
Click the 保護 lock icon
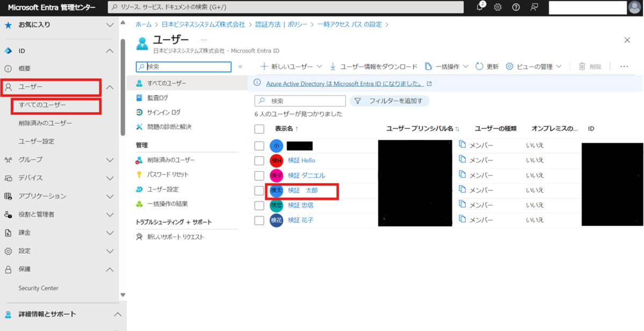[x=8, y=269]
